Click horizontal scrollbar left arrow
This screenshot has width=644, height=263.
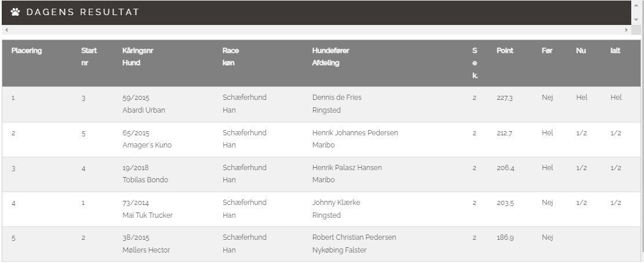pos(6,30)
